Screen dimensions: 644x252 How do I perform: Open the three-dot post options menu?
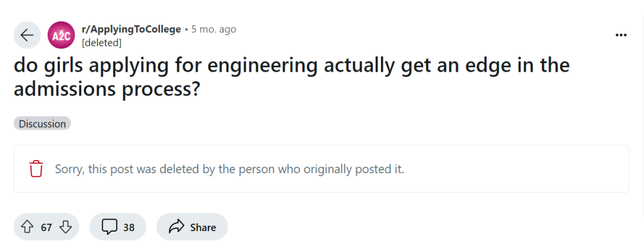[621, 35]
